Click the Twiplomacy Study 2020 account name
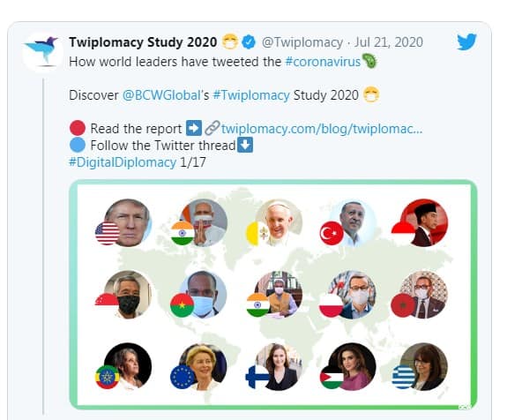Image resolution: width=507 pixels, height=420 pixels. [143, 42]
